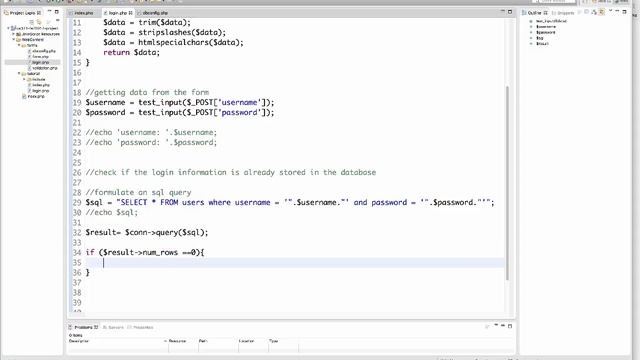Expand the include folder
Image resolution: width=640 pixels, height=360 pixels.
(x=24, y=80)
